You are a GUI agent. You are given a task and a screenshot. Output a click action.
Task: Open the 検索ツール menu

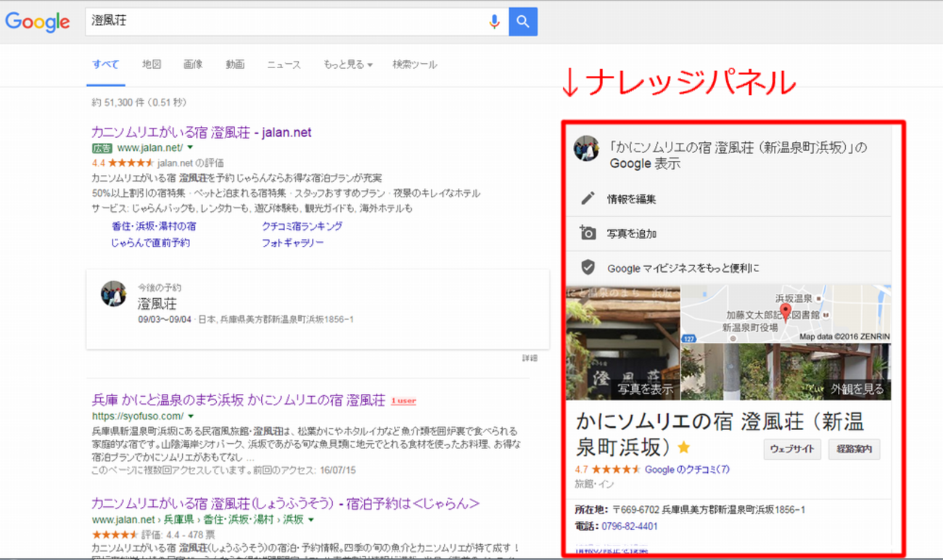[414, 65]
